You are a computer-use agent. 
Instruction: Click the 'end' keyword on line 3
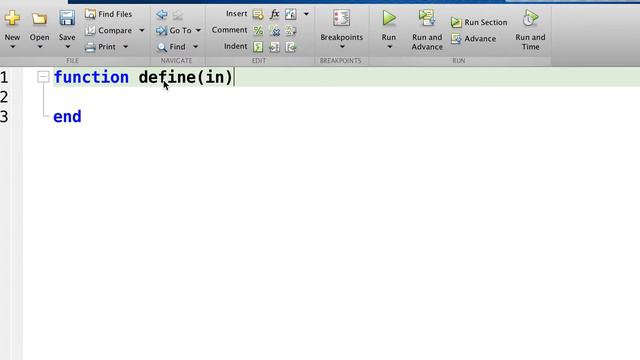pyautogui.click(x=67, y=117)
